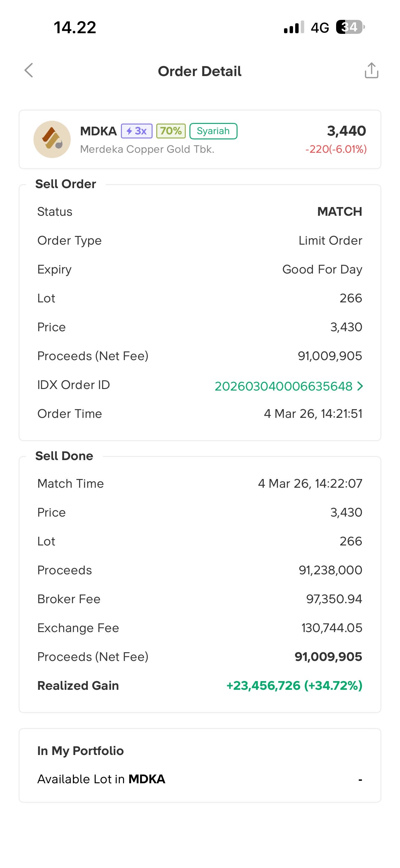Tap the Merdeka Copper Gold Tbk. name
Screen dimensions: 400x868
coord(147,149)
